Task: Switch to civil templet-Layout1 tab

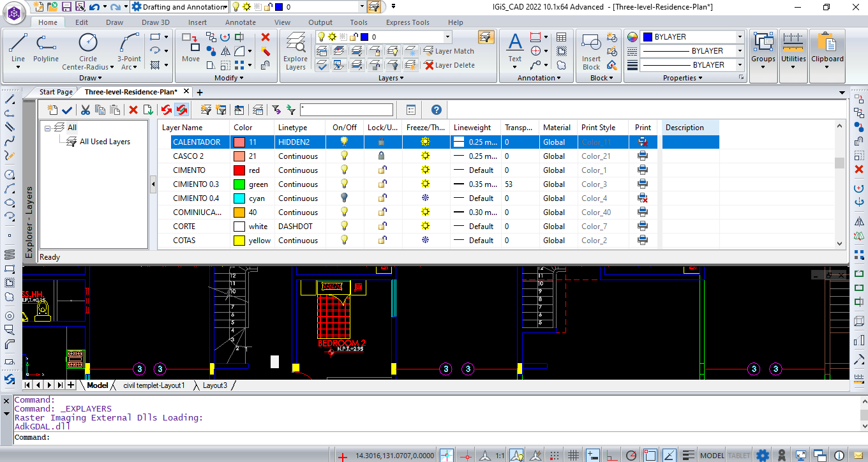Action: pyautogui.click(x=154, y=385)
